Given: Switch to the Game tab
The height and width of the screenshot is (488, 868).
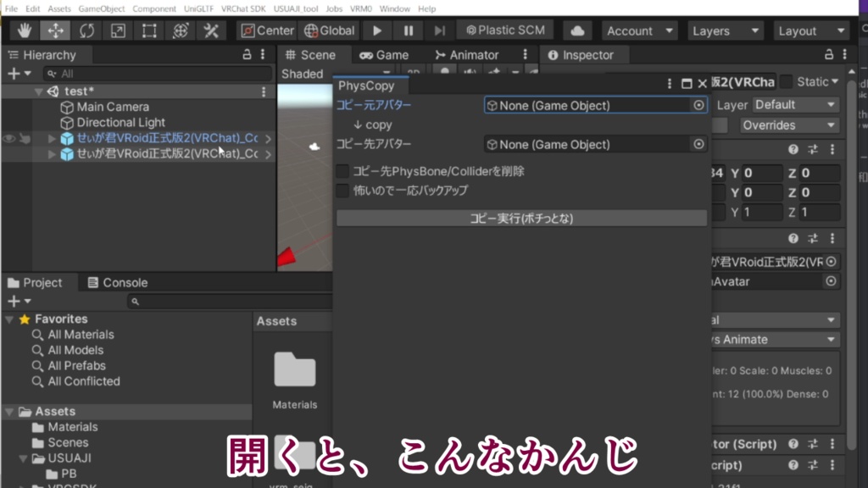Looking at the screenshot, I should click(386, 55).
